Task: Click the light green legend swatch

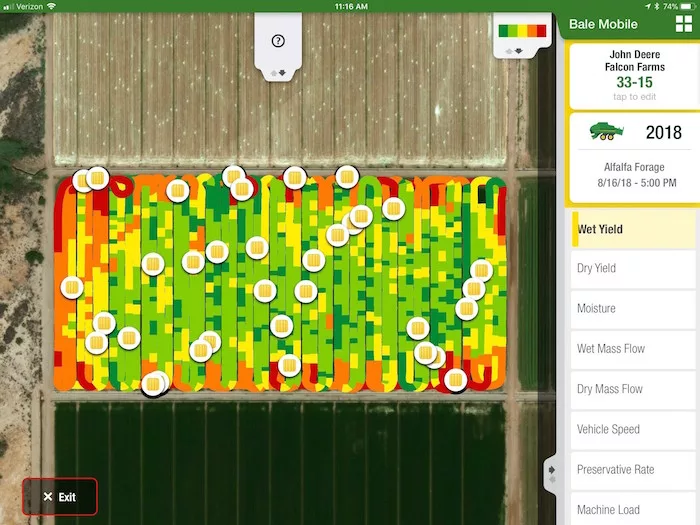Action: click(513, 31)
